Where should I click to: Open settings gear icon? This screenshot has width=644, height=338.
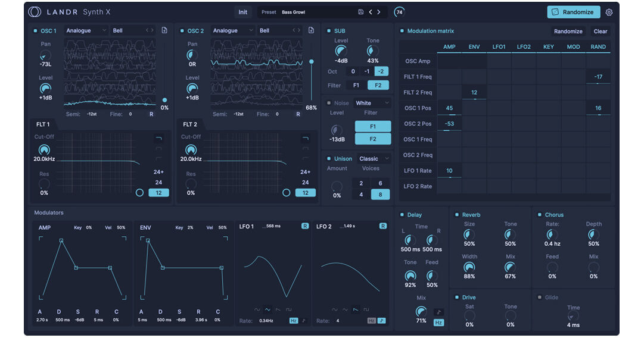coord(609,12)
